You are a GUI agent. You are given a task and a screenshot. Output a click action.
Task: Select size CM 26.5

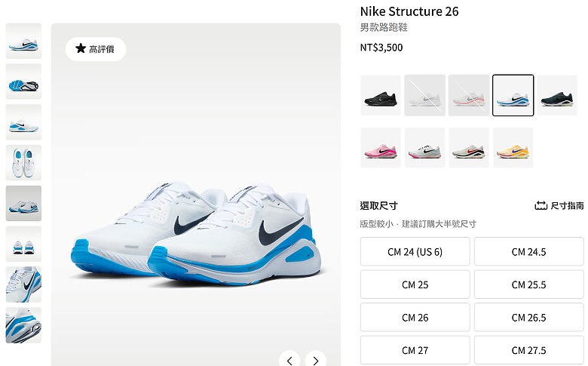(x=528, y=318)
